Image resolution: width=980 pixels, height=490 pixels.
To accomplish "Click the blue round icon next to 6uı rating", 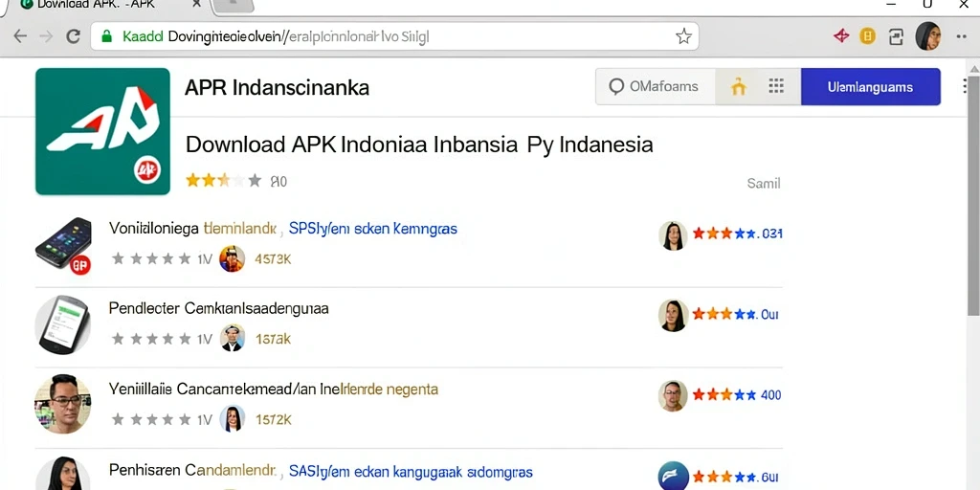I will pos(673,477).
